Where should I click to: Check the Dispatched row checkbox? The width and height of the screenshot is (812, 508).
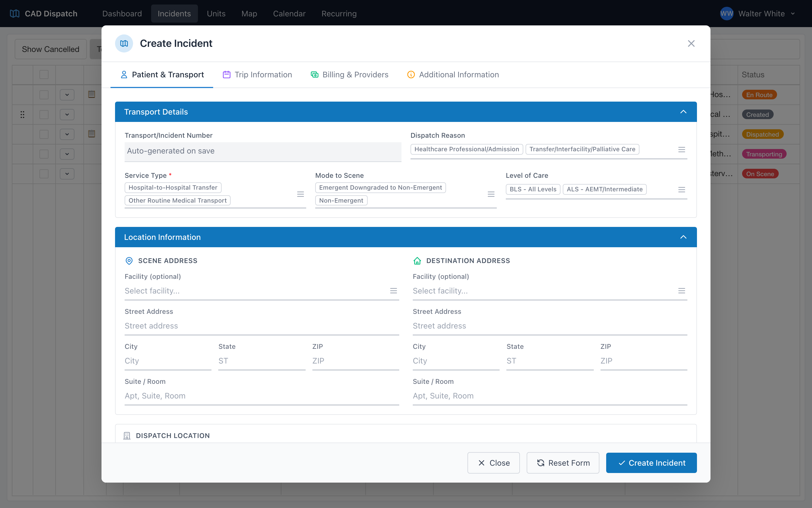(44, 134)
